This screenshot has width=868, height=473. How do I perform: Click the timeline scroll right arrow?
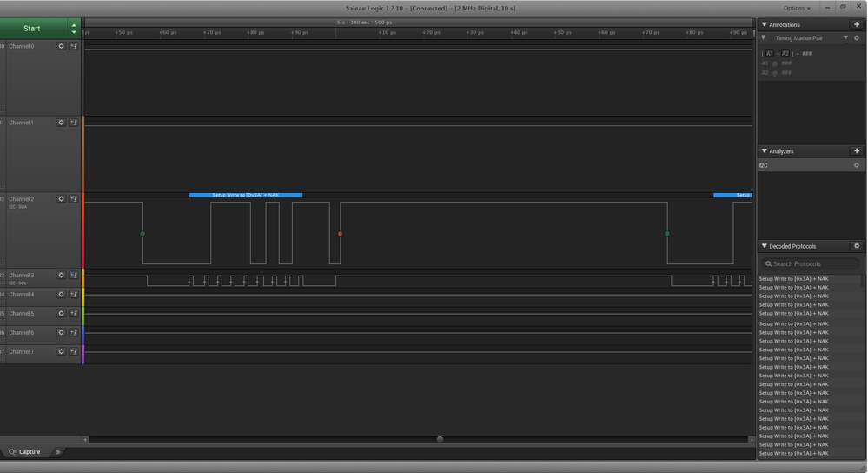[x=752, y=440]
